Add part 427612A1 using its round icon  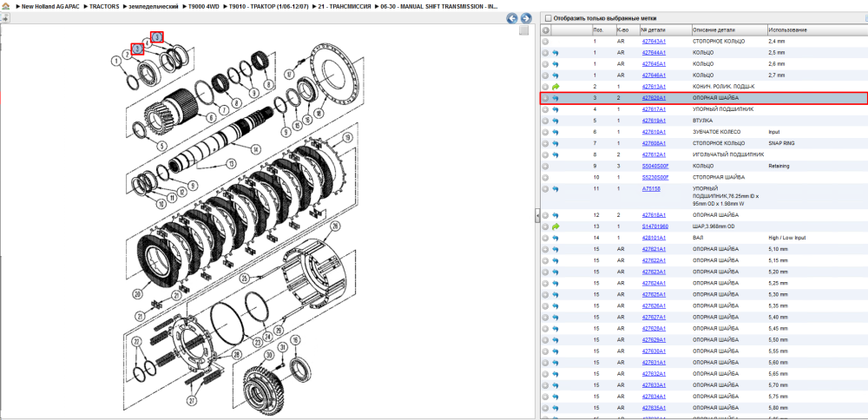(x=545, y=155)
